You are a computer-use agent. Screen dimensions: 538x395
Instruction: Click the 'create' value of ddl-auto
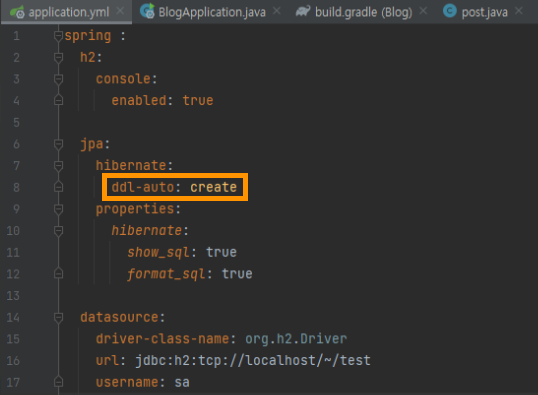pyautogui.click(x=213, y=187)
